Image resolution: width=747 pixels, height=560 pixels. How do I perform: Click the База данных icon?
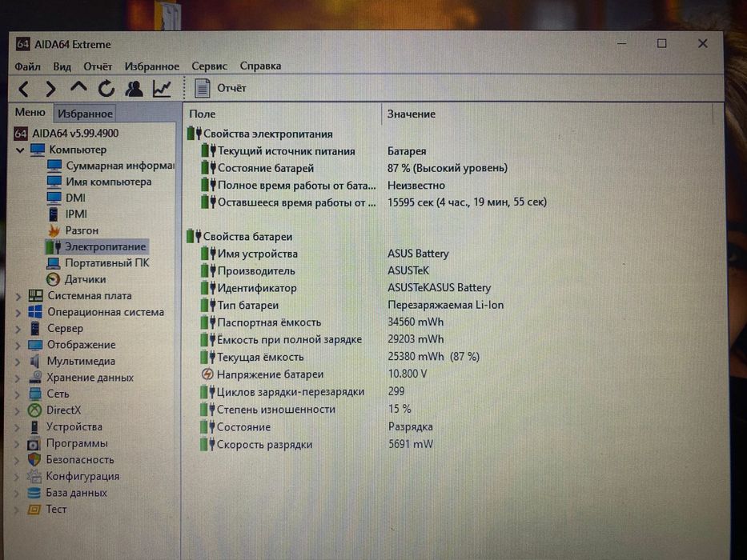34,493
